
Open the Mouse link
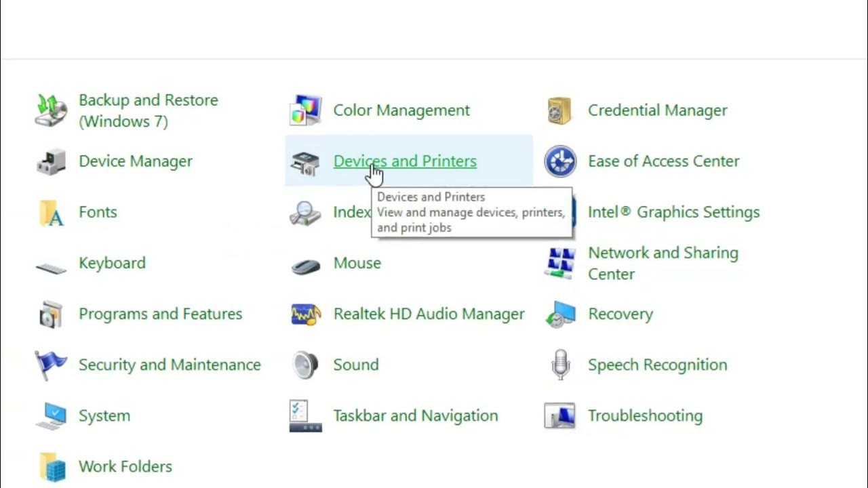click(357, 263)
